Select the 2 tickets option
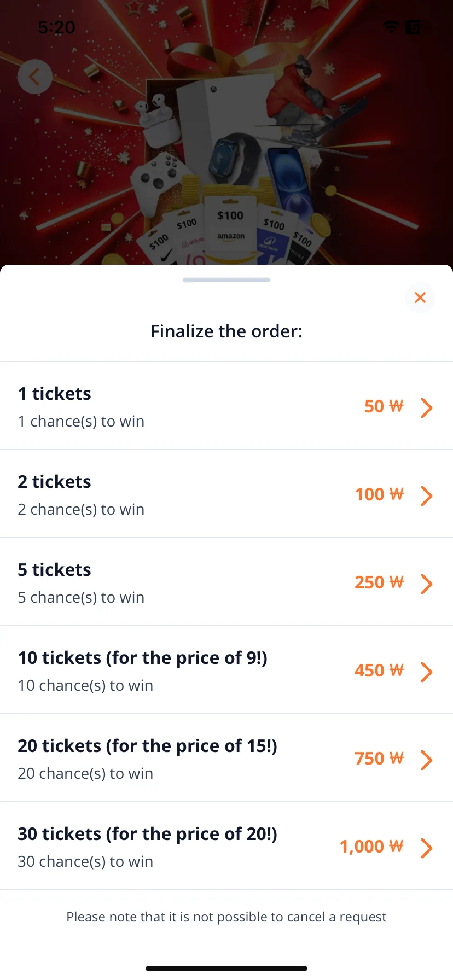The height and width of the screenshot is (980, 453). [x=226, y=494]
